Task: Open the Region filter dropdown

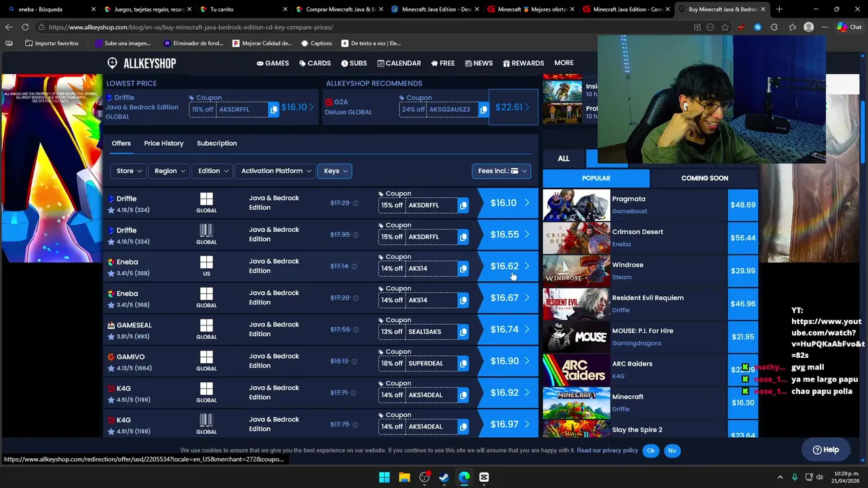Action: point(169,171)
